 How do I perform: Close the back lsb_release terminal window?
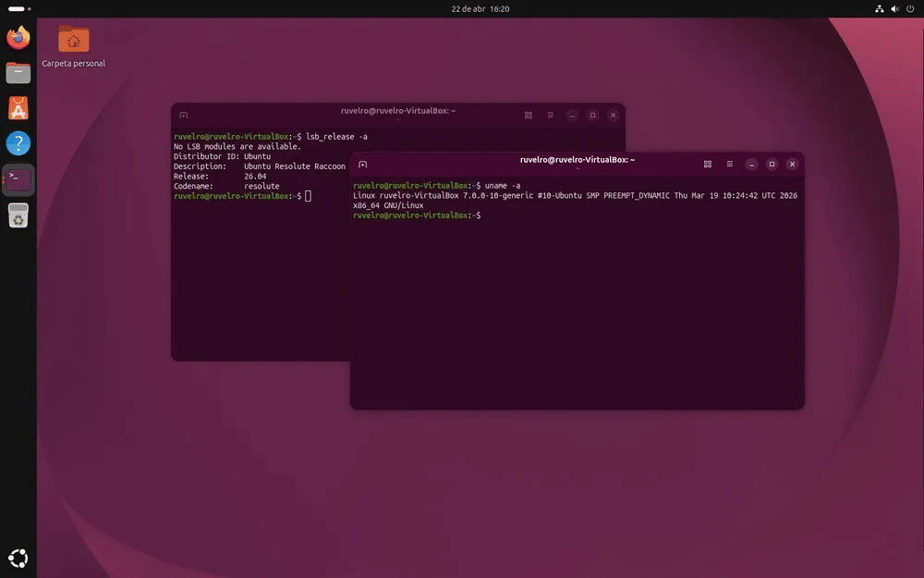click(614, 115)
